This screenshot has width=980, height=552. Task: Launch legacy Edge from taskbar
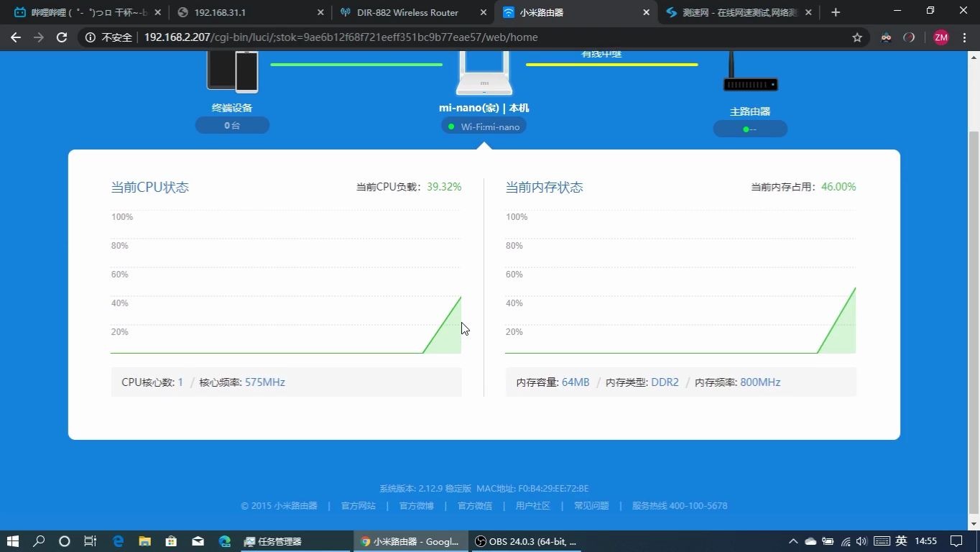[x=119, y=541]
